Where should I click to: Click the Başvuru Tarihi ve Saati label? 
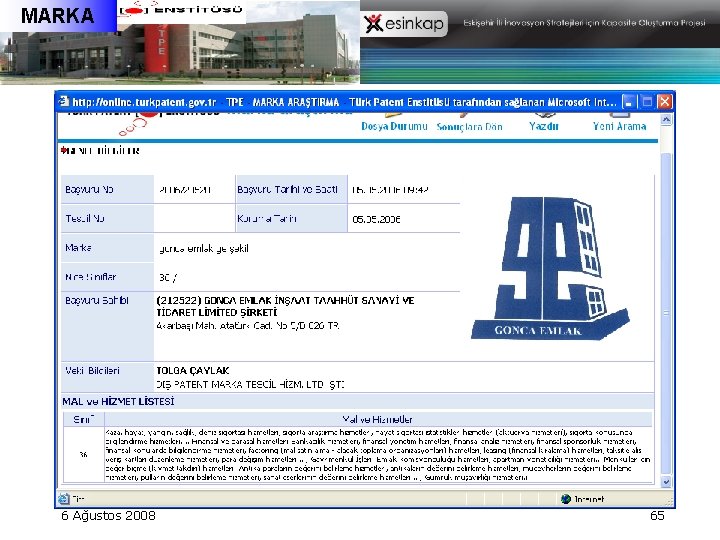click(291, 189)
